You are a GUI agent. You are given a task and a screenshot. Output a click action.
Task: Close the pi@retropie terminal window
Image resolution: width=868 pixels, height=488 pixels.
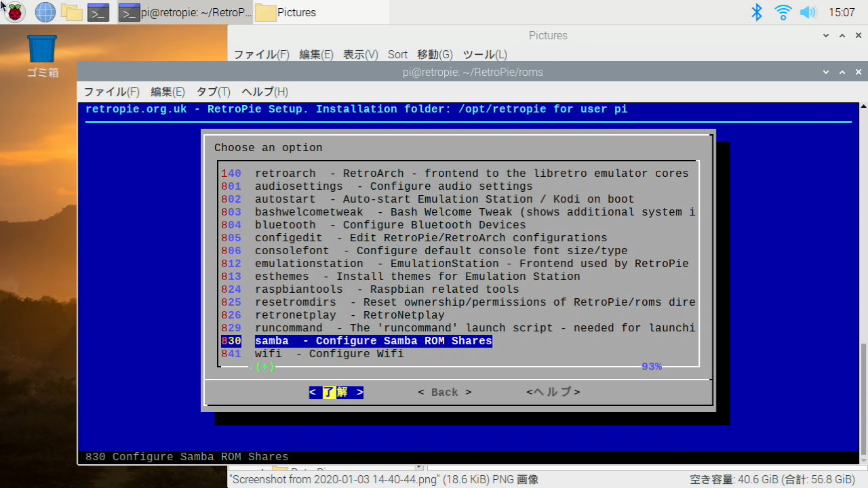(859, 72)
